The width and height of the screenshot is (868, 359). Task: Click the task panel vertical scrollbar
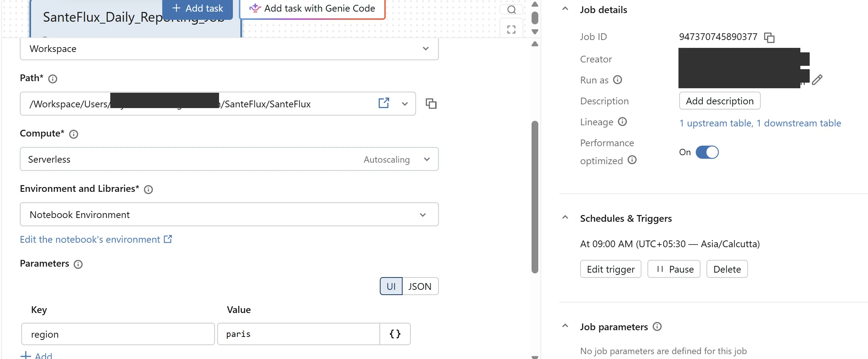[x=535, y=197]
